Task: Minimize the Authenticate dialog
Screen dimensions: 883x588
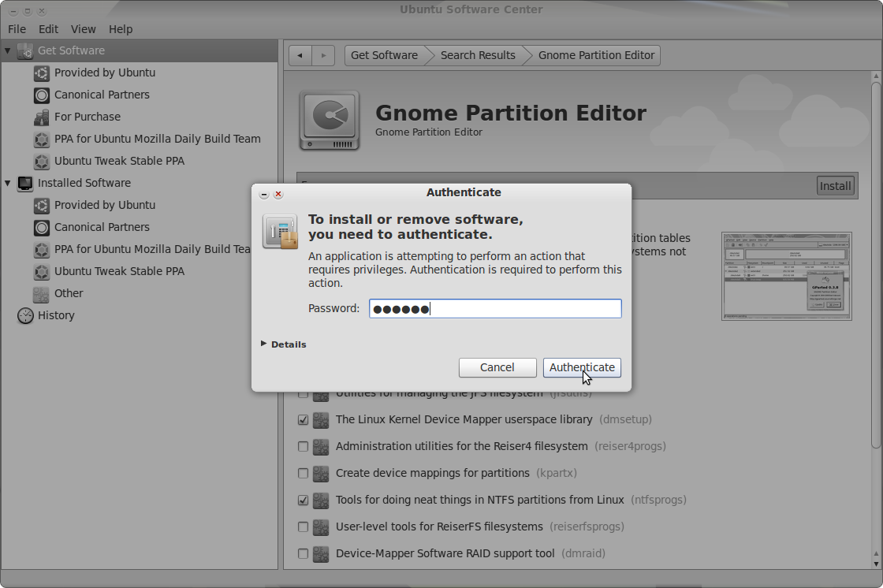Action: pos(264,195)
